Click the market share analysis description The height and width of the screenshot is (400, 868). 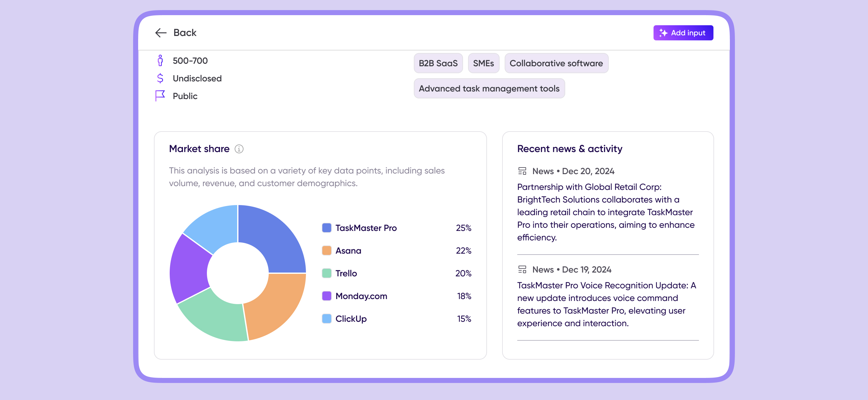coord(307,177)
